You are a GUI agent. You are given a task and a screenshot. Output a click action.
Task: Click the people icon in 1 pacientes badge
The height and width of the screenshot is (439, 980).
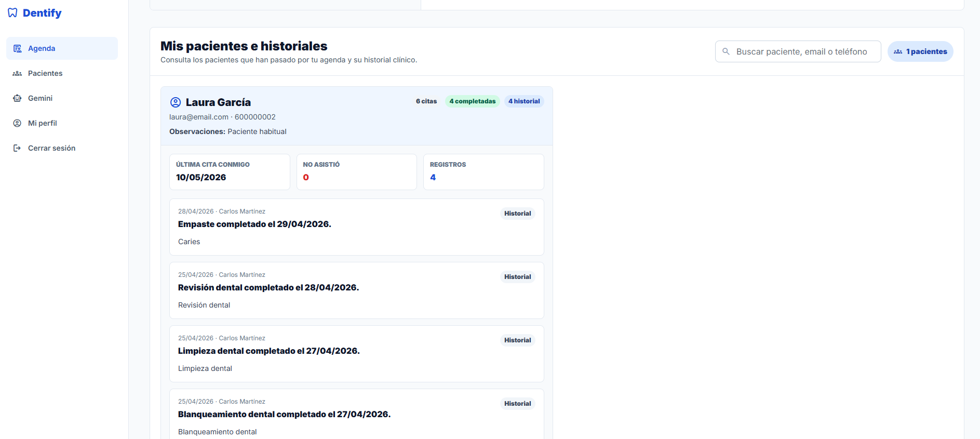898,51
